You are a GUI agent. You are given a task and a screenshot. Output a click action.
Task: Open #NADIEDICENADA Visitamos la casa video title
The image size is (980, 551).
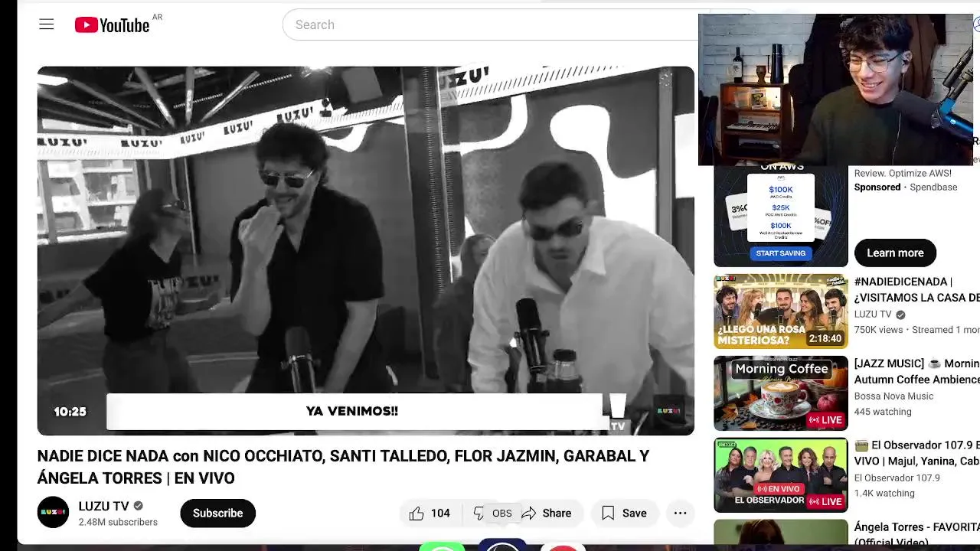(x=917, y=289)
